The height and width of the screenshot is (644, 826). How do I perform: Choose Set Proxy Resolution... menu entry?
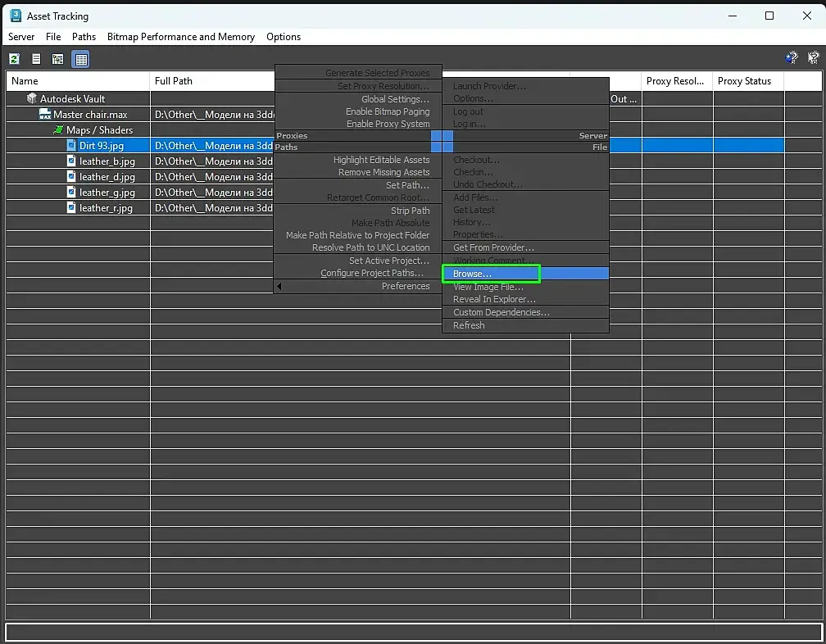click(357, 86)
